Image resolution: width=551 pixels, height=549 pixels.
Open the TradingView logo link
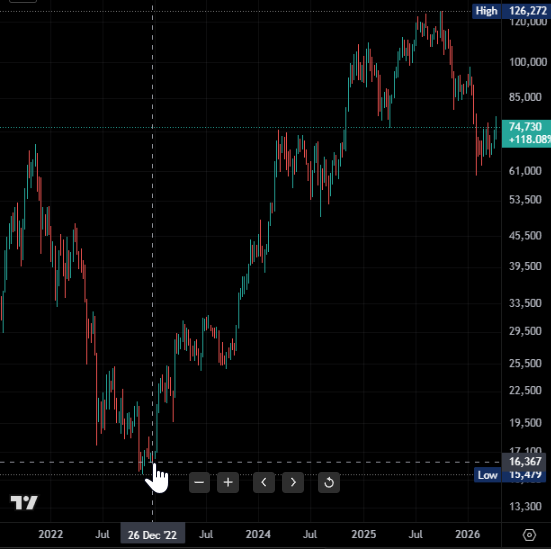(24, 502)
